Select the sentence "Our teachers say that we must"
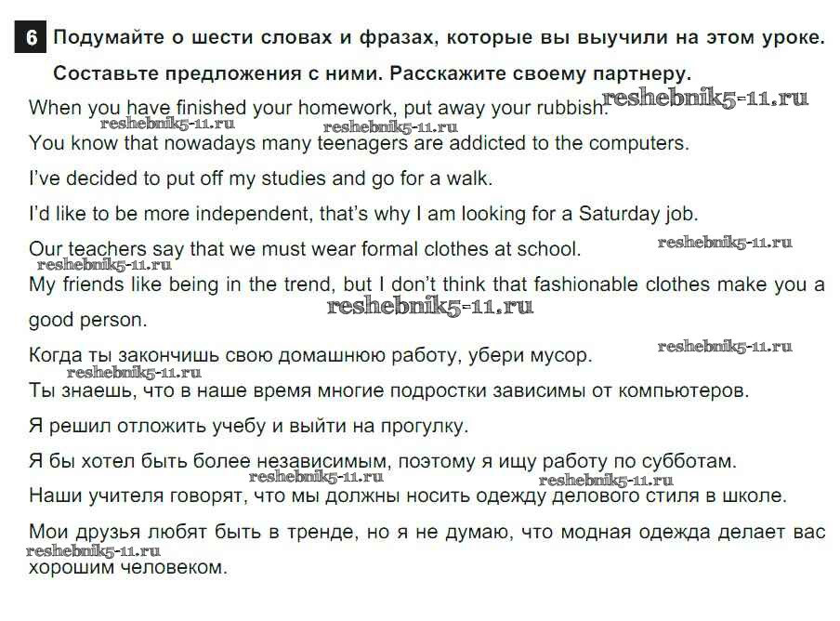This screenshot has width=840, height=621. coord(305,249)
